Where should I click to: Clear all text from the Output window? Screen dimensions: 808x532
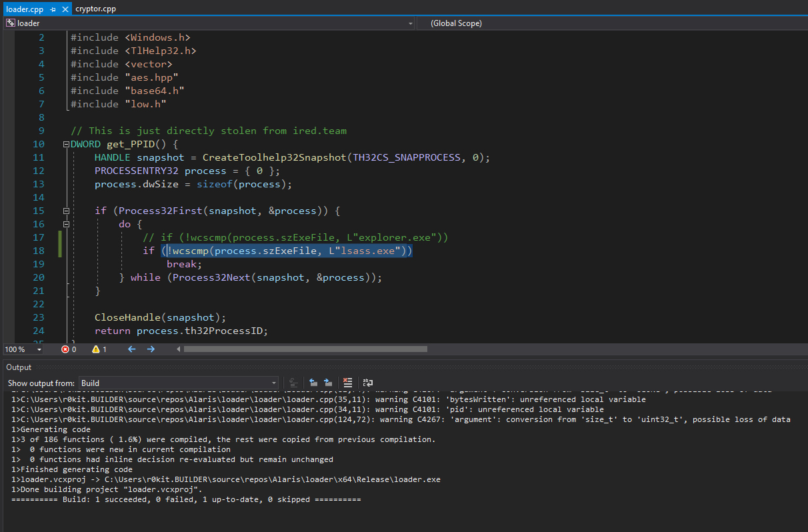coord(348,383)
